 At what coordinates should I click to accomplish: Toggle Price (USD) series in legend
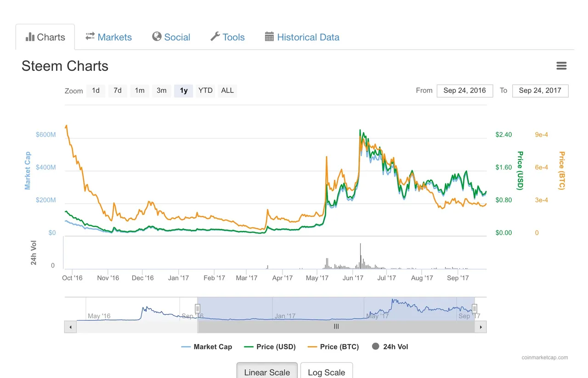click(270, 347)
